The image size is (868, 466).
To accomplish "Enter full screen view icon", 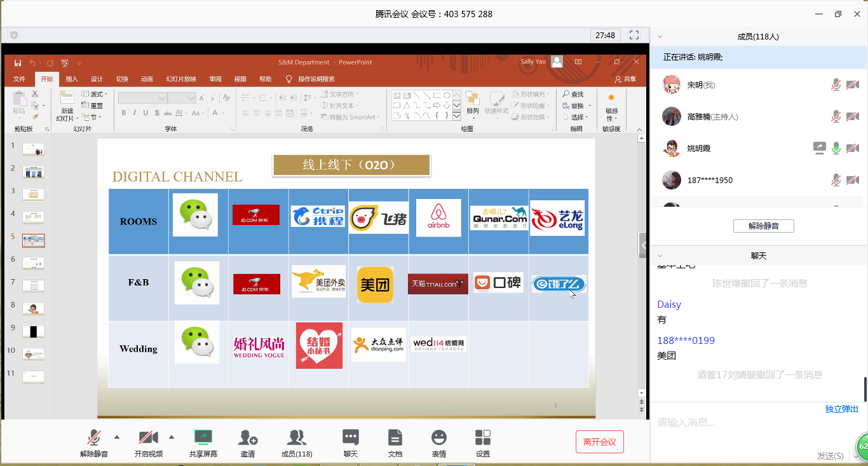I will point(634,35).
